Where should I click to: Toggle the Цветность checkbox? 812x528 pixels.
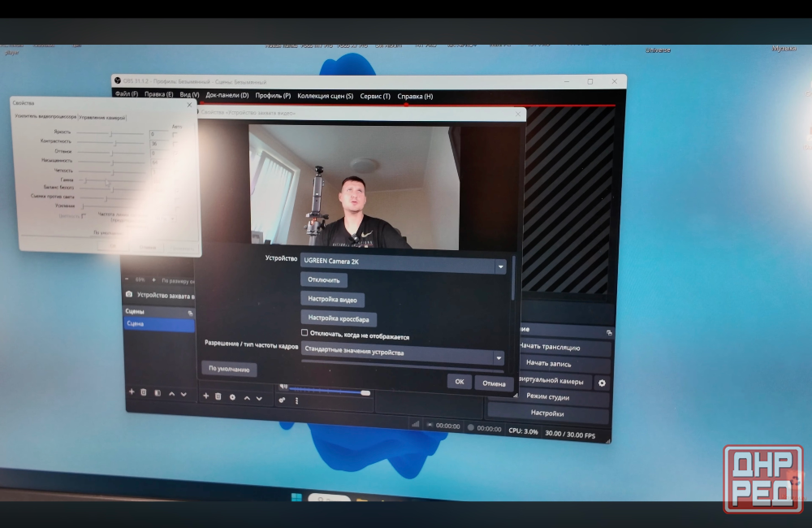pyautogui.click(x=84, y=216)
